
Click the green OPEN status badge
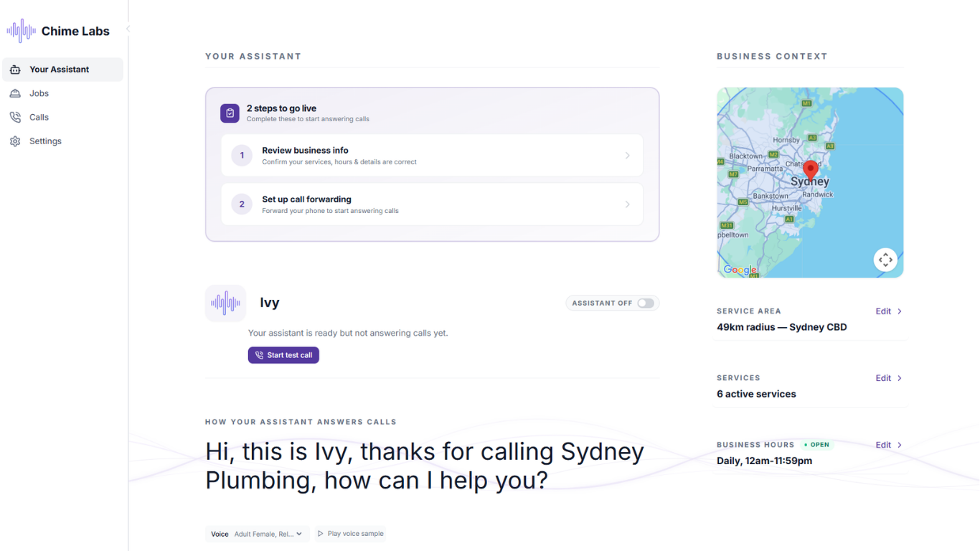pyautogui.click(x=817, y=445)
